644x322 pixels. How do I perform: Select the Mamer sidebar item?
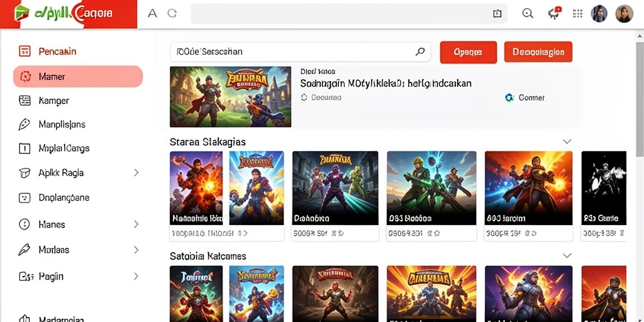coord(78,76)
